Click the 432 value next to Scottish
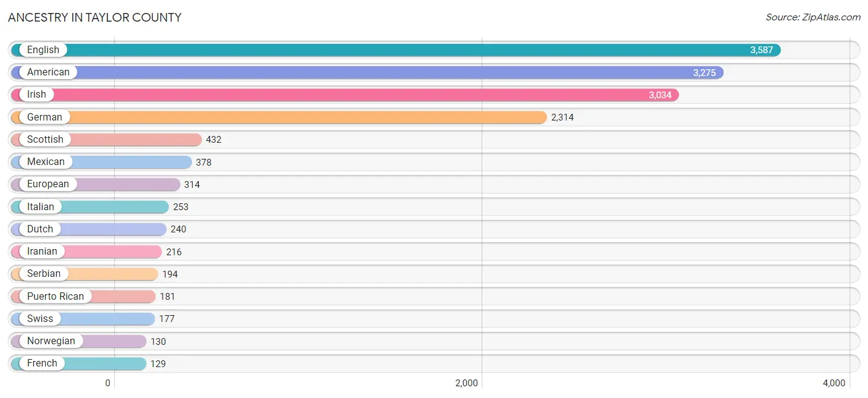 [x=214, y=140]
